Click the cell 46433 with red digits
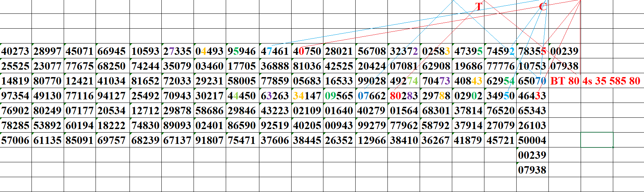The height and width of the screenshot is (192, 644). pyautogui.click(x=532, y=96)
